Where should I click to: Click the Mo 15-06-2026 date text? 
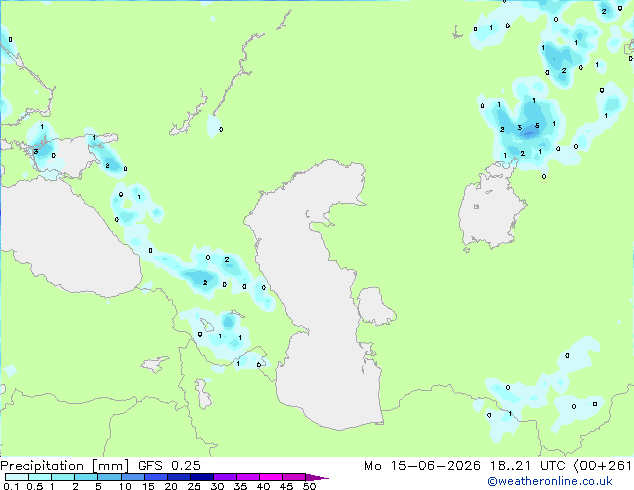[422, 466]
